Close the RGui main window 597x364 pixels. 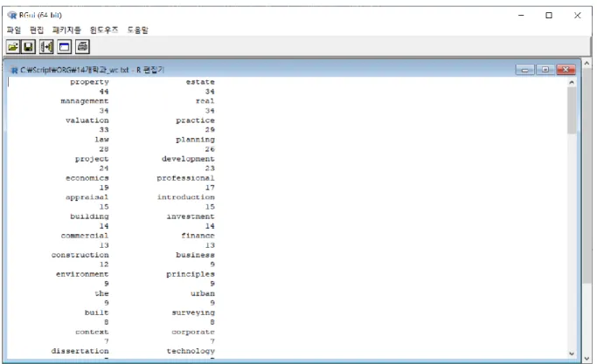[x=577, y=15]
